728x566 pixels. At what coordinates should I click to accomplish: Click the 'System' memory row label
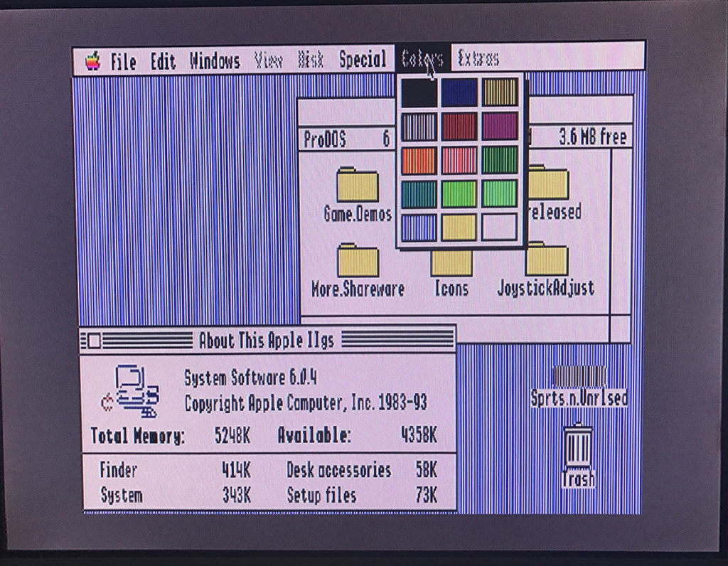[x=122, y=496]
